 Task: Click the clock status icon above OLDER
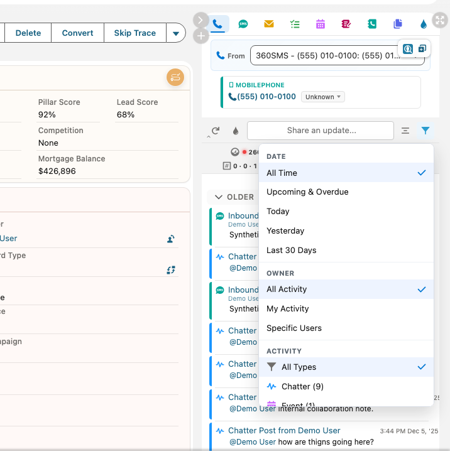point(235,152)
